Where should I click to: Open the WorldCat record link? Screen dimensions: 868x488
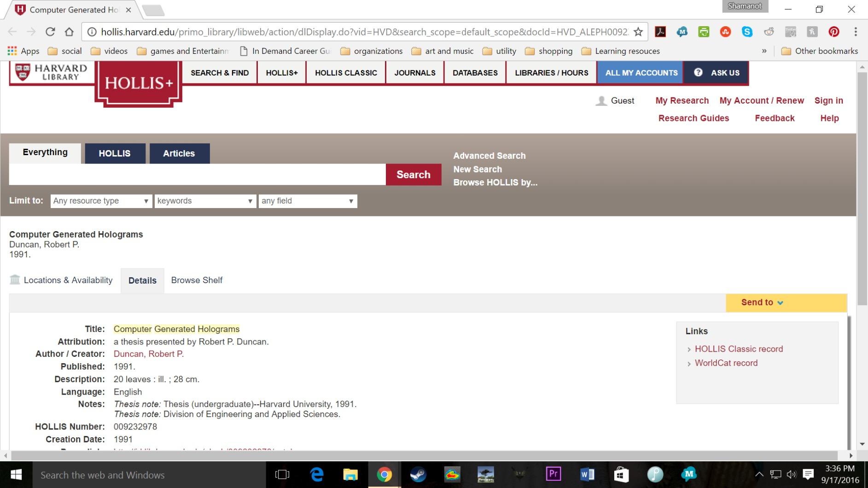[x=726, y=363]
